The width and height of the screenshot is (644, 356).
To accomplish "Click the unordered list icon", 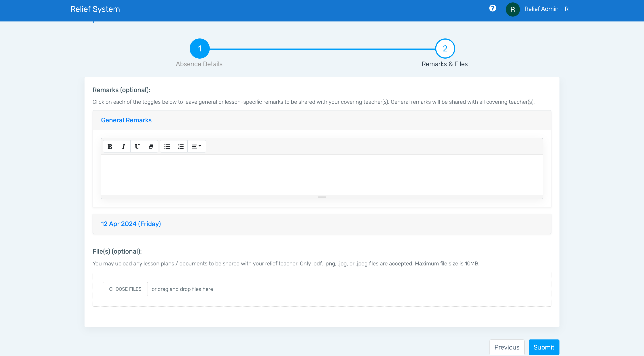I will point(167,146).
